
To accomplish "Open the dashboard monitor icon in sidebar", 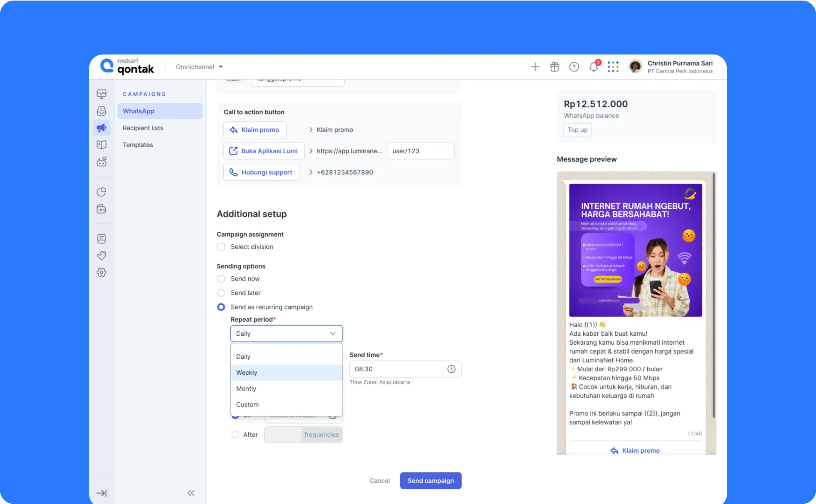I will click(101, 94).
